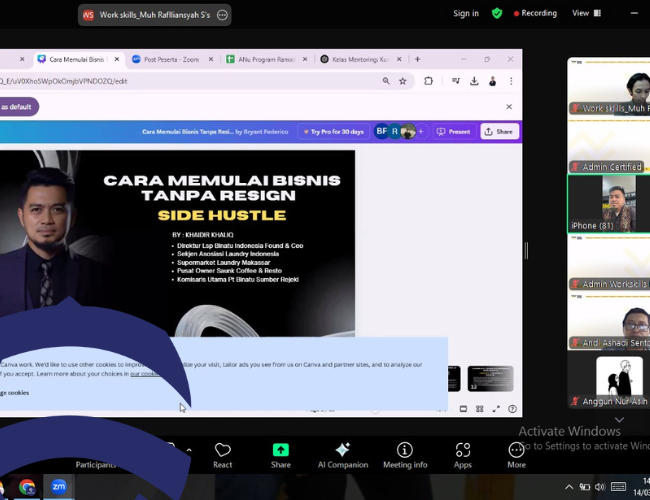Open AI Companion in Zoom toolbar
Screen dimensions: 650x500
pyautogui.click(x=343, y=455)
